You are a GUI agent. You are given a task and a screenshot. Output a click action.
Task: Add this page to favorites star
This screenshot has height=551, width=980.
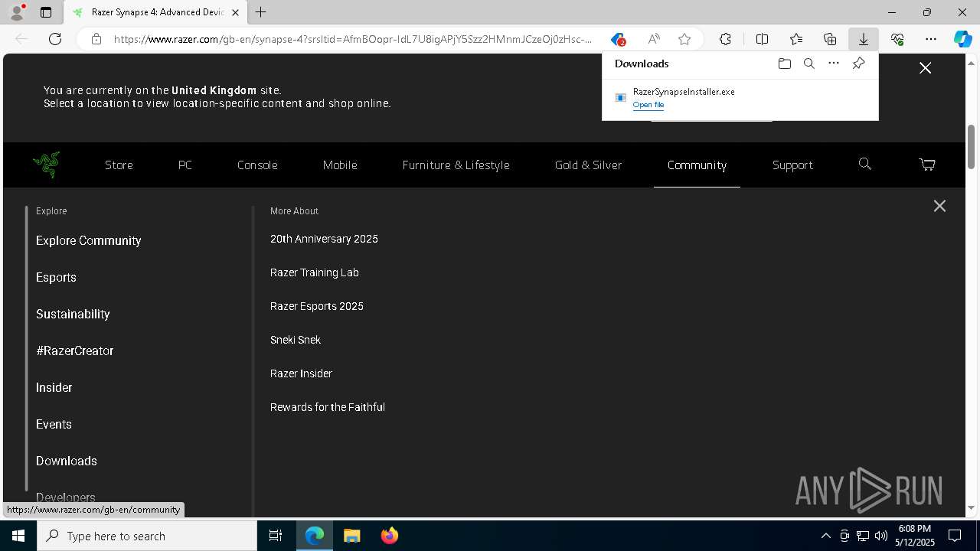coord(684,39)
